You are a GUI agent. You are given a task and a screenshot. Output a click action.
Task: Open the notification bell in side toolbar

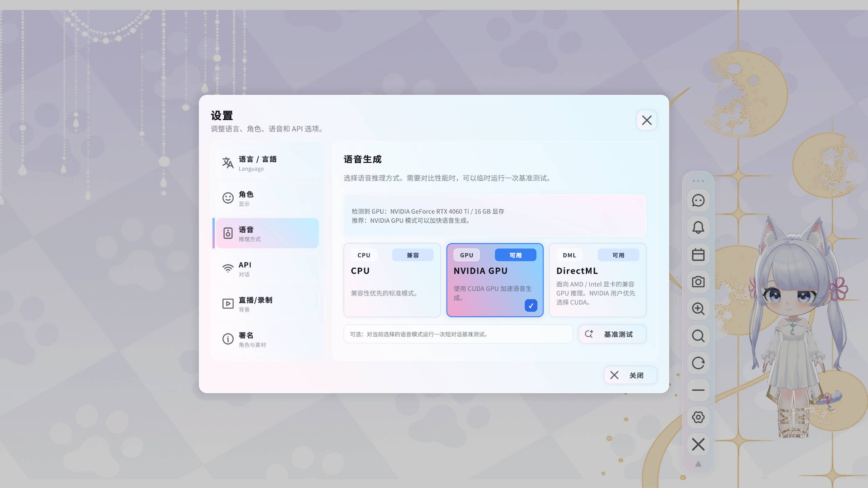coord(698,227)
